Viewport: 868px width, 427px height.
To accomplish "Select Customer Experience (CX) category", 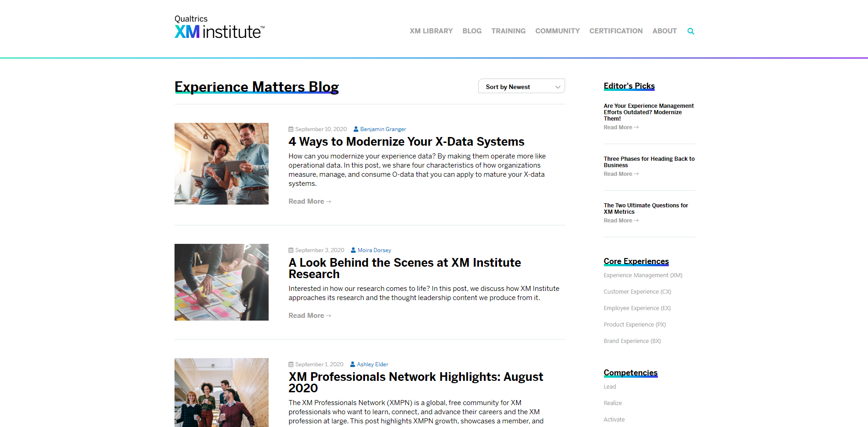I will coord(637,292).
